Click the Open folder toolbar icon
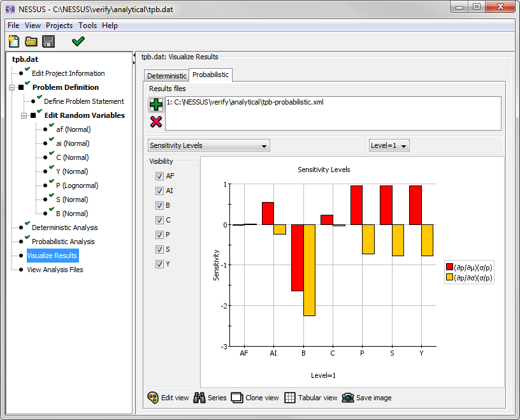Viewport: 520px width, 420px height. coord(31,42)
